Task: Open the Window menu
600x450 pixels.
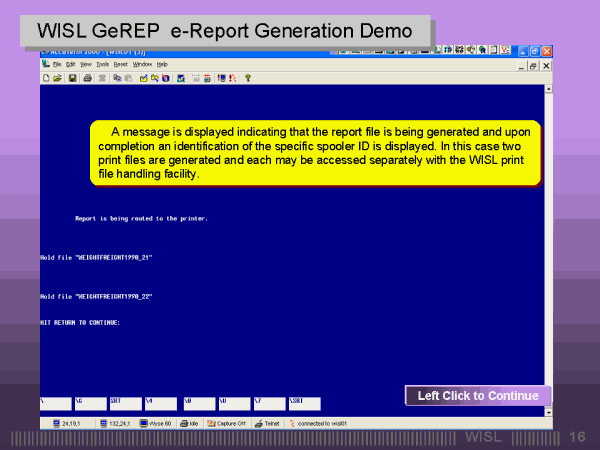Action: click(142, 64)
